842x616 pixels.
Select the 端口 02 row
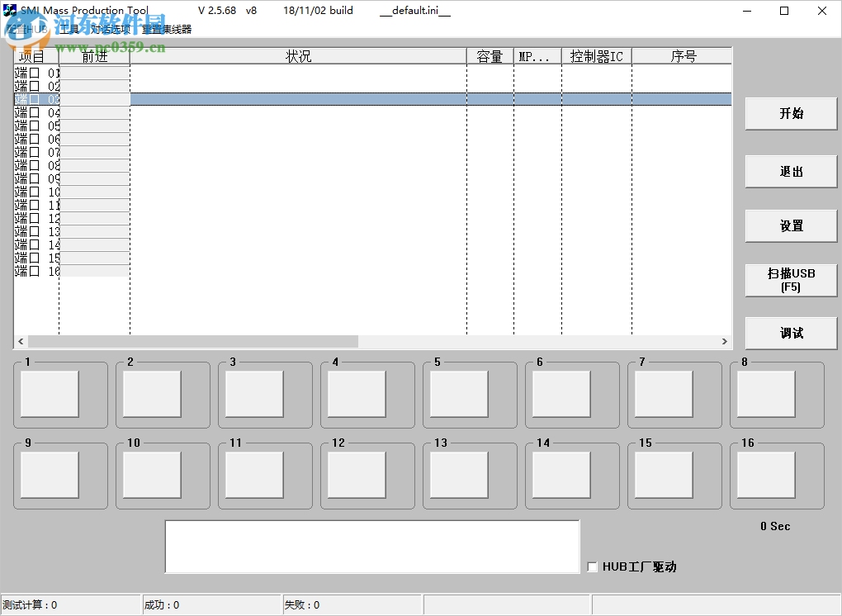372,86
